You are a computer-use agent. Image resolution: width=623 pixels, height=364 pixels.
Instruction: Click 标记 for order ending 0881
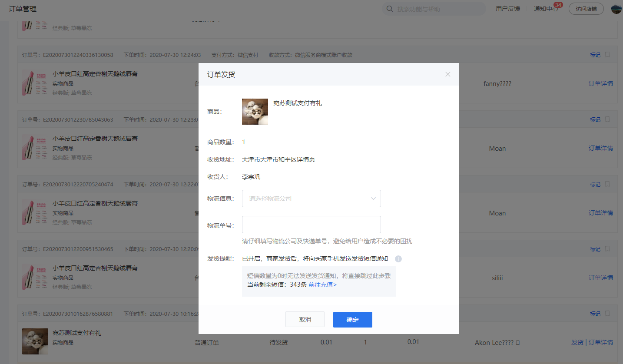pos(595,314)
